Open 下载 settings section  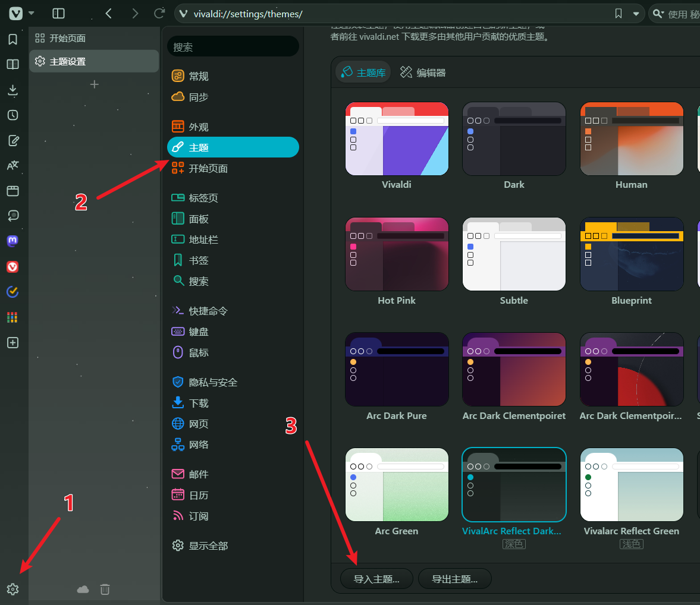(x=233, y=403)
